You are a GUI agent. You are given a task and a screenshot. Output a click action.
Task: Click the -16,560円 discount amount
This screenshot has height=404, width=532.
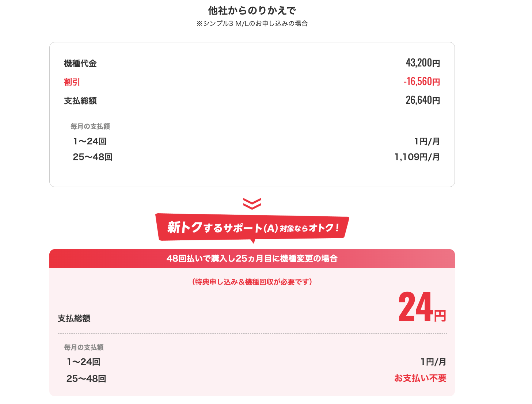pos(422,81)
